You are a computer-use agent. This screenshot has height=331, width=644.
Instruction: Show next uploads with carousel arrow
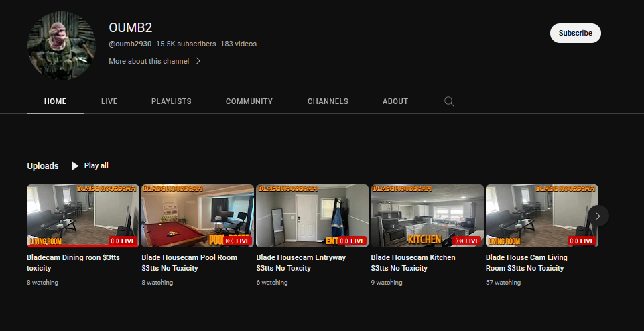tap(598, 216)
